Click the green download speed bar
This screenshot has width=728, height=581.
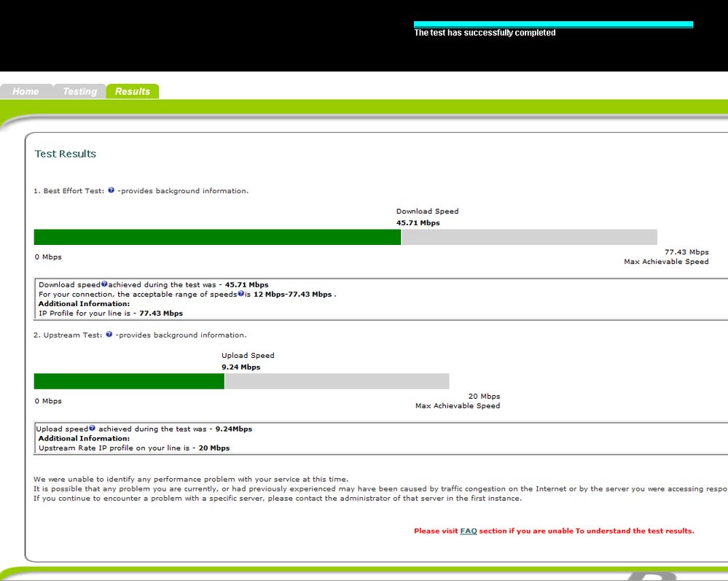pyautogui.click(x=217, y=237)
